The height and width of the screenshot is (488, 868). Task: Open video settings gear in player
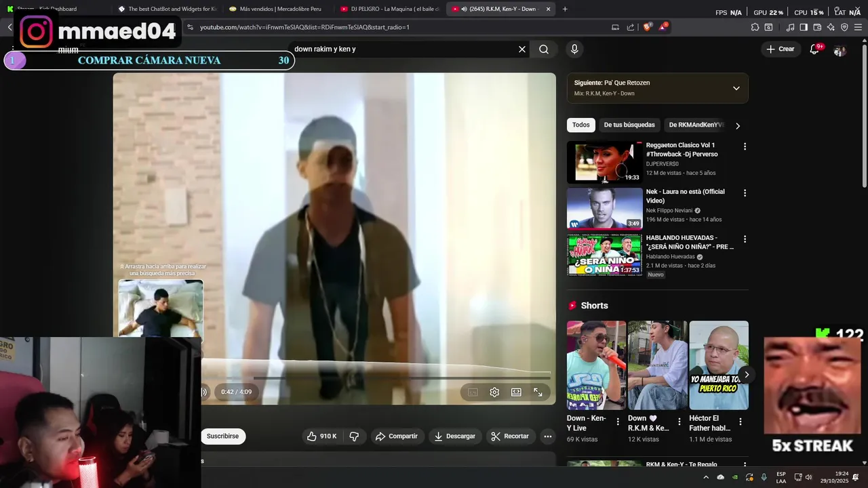click(494, 392)
